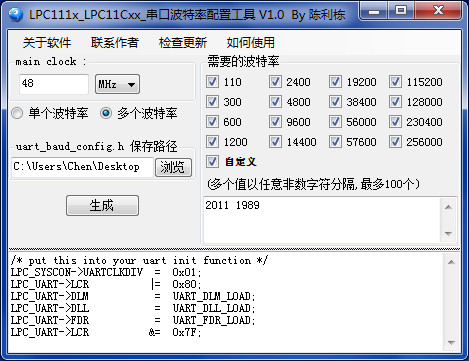Click the line with UART_DLM_LOAD
Image resolution: width=469 pixels, height=361 pixels.
(x=133, y=296)
